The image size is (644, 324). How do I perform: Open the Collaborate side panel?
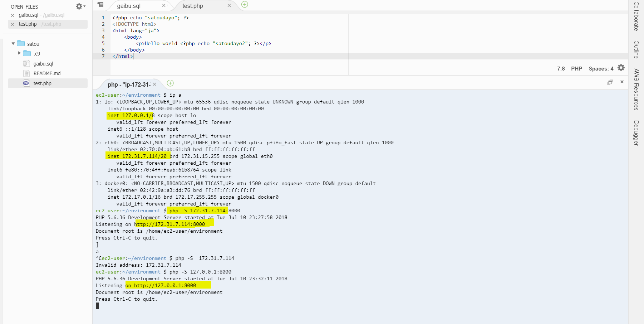[x=636, y=16]
